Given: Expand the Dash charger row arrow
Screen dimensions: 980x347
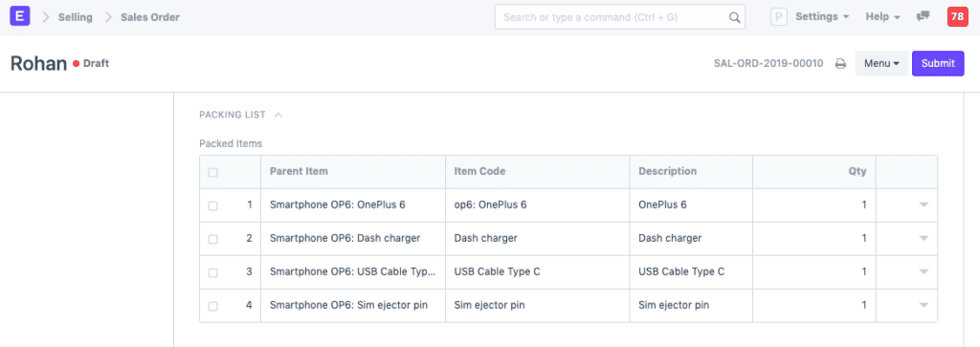Looking at the screenshot, I should [924, 238].
